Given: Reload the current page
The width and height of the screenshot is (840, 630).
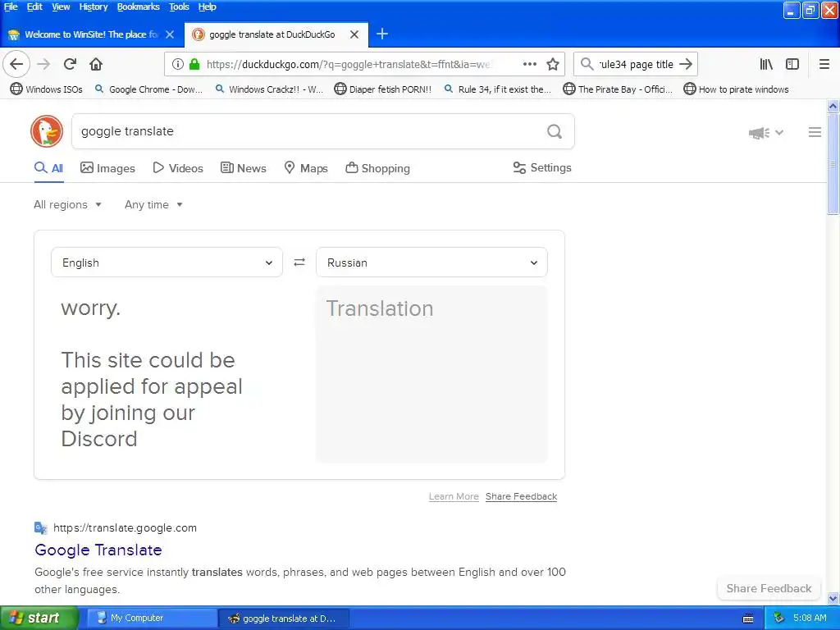Looking at the screenshot, I should click(x=70, y=64).
